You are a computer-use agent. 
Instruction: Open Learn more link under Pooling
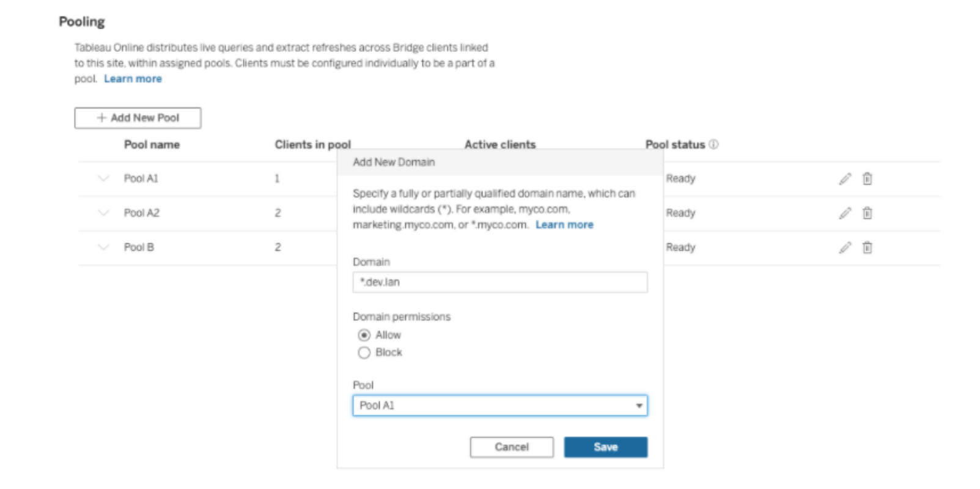click(x=133, y=79)
